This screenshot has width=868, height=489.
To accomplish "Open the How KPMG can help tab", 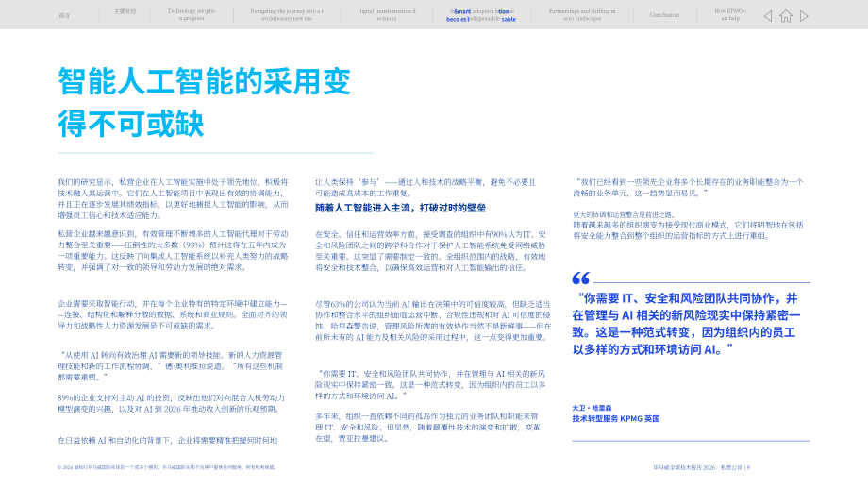I will [730, 15].
